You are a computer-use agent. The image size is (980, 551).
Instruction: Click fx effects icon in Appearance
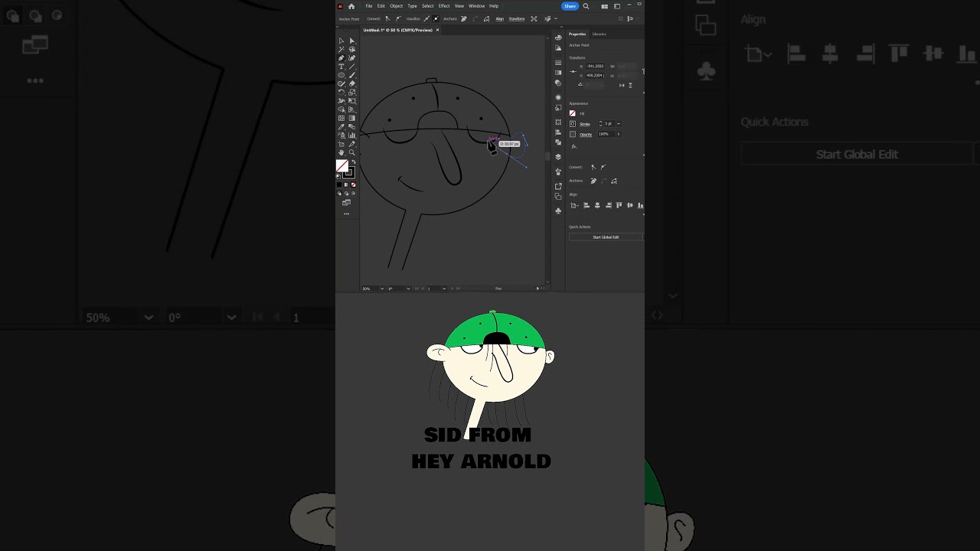click(x=574, y=146)
